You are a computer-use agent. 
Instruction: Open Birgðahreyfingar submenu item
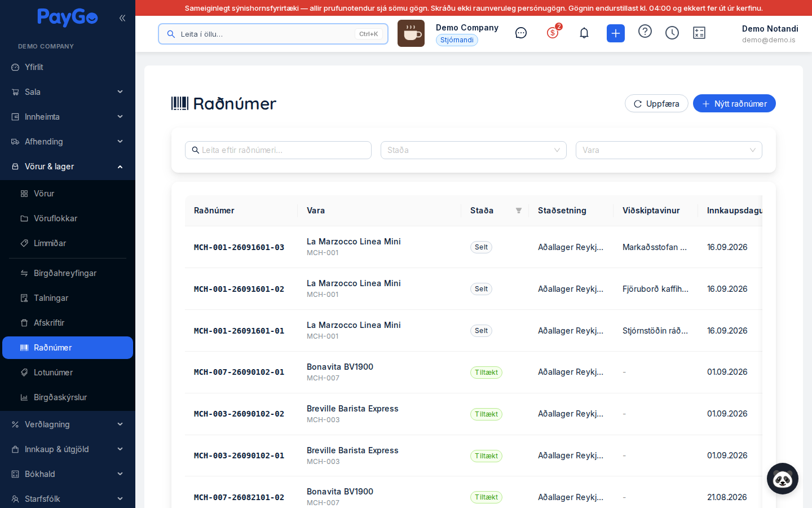68,273
